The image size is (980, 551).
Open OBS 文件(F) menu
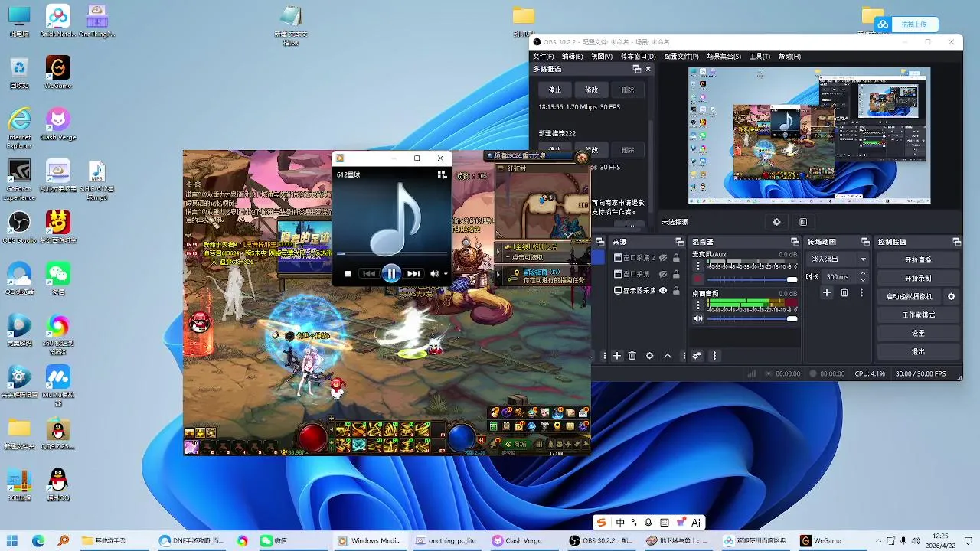[x=544, y=56]
